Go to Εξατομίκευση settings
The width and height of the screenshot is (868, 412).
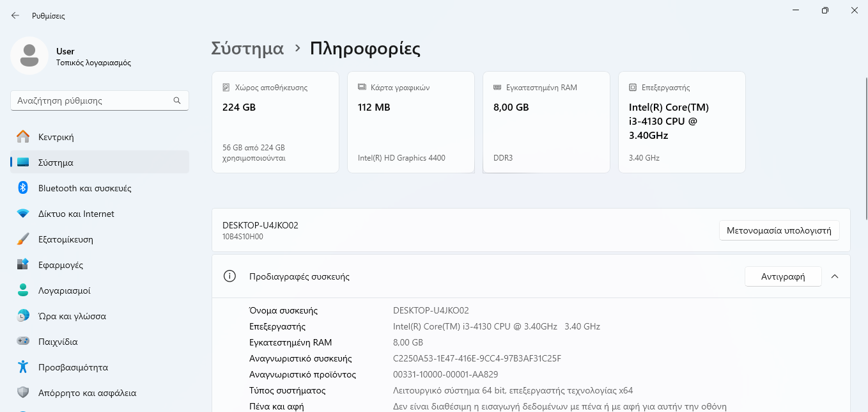point(100,239)
